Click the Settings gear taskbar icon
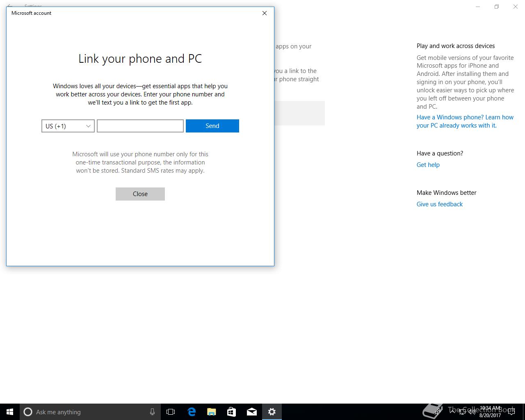The width and height of the screenshot is (525, 420). tap(272, 412)
